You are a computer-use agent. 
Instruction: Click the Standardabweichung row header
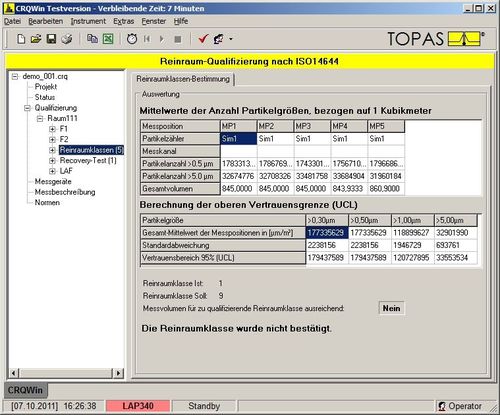point(223,245)
